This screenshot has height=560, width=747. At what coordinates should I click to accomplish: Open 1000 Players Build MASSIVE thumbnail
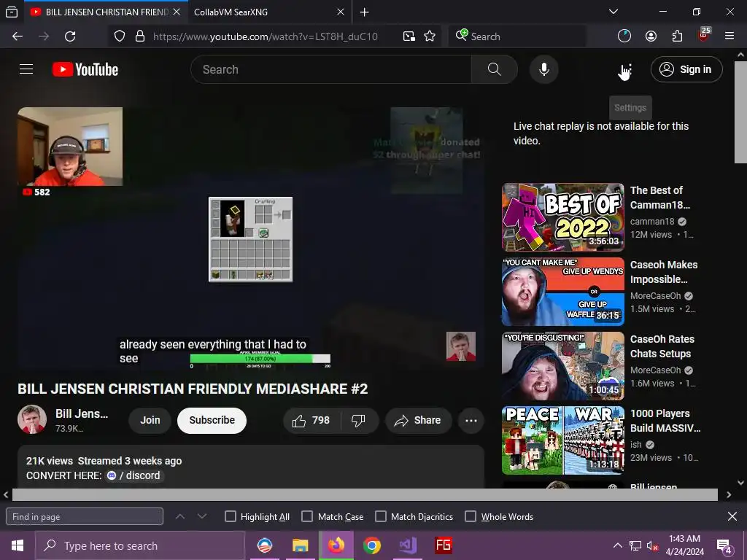coord(562,440)
